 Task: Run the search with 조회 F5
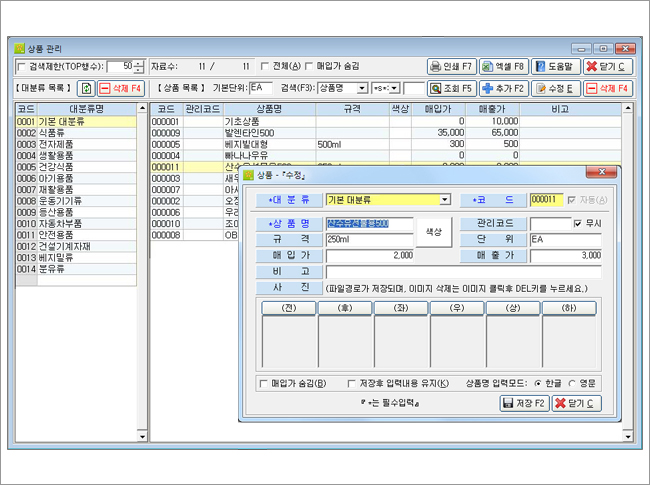[452, 88]
